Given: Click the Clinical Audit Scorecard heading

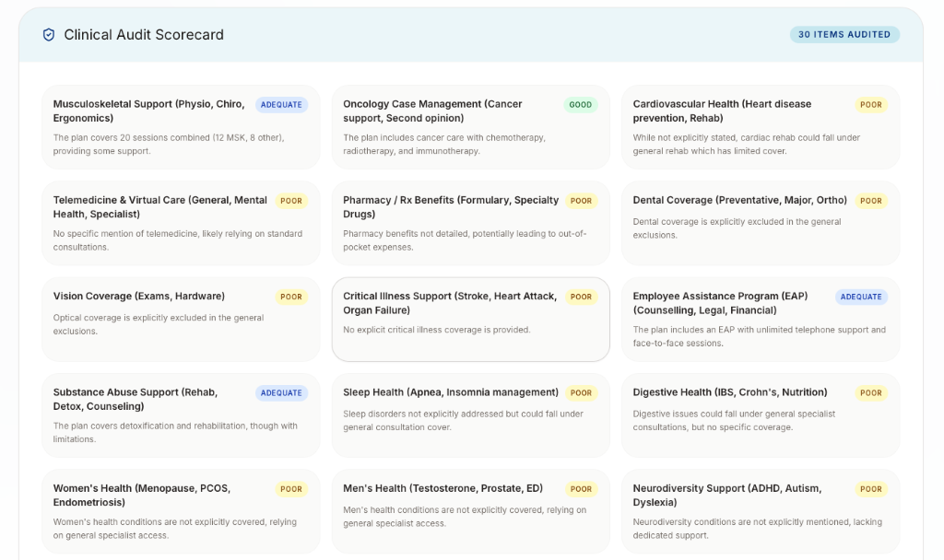Looking at the screenshot, I should [144, 35].
